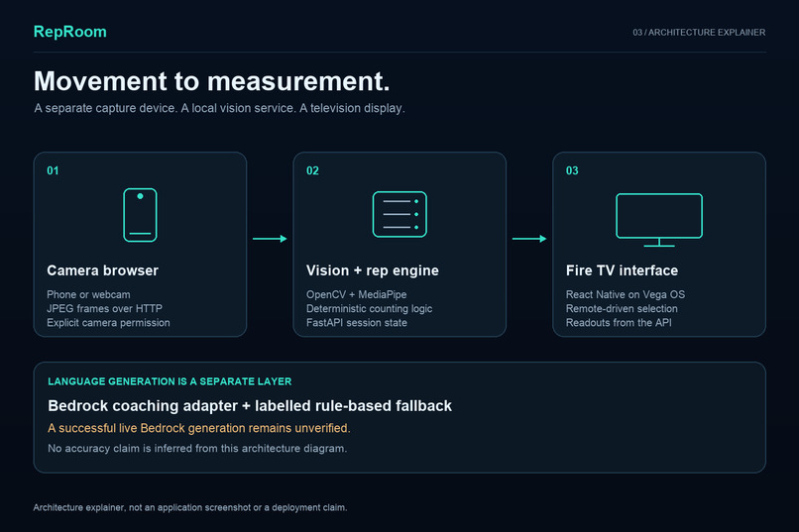
Task: Select the 'Fire TV interface' card title
Action: pos(622,270)
